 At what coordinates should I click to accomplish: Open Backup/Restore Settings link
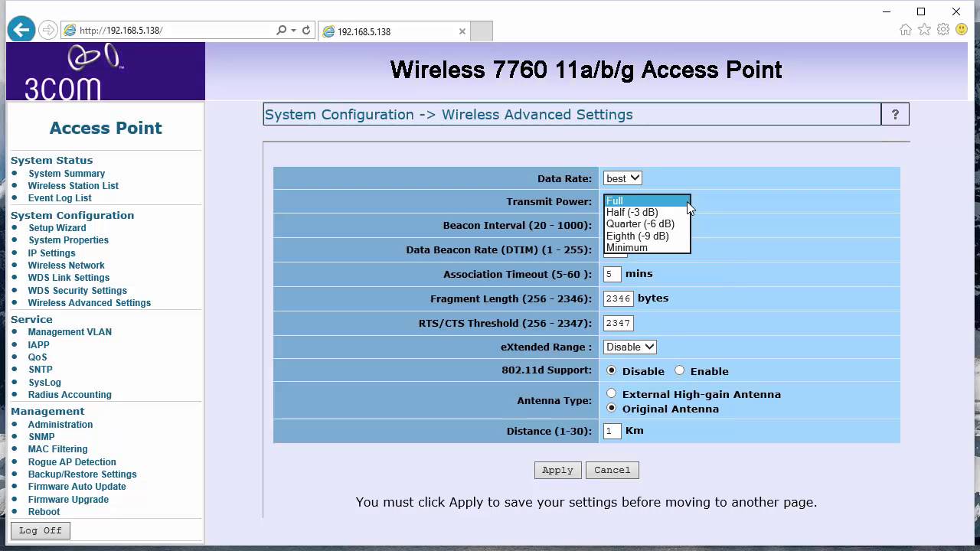83,474
